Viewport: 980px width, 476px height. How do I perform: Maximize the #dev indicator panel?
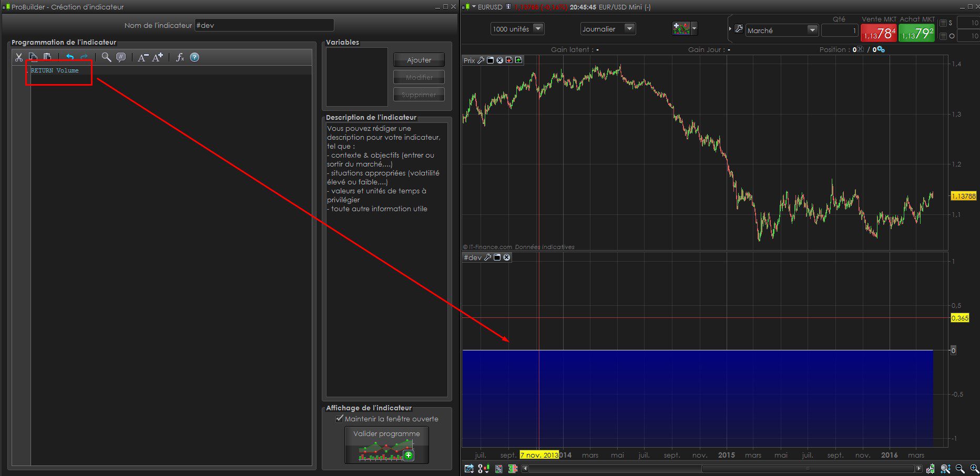coord(497,257)
